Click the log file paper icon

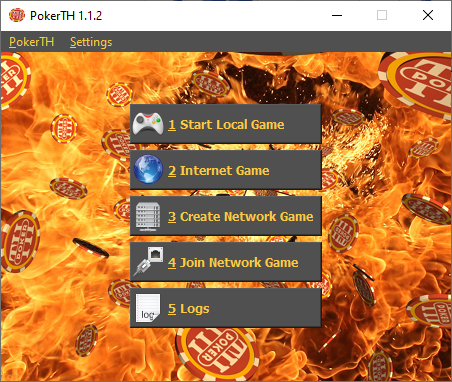(148, 308)
